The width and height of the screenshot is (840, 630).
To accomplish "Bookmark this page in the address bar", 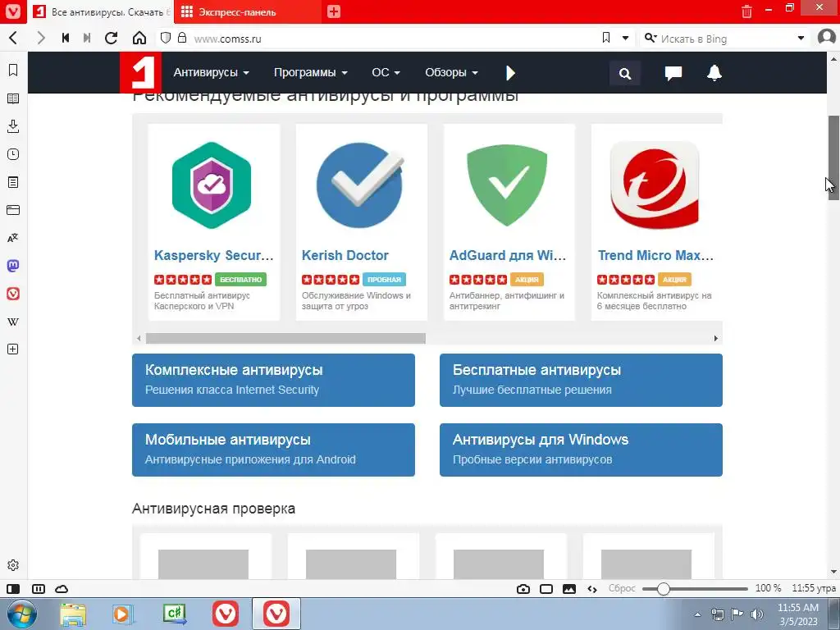I will [606, 38].
